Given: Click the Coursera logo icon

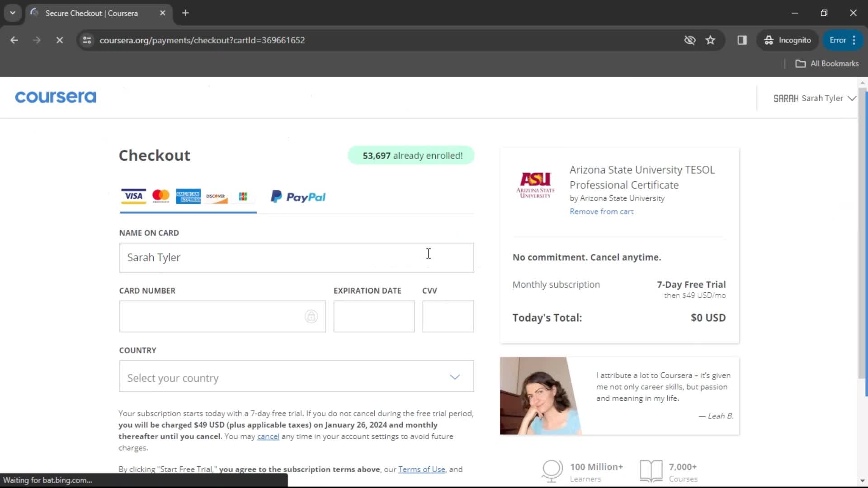Looking at the screenshot, I should [x=56, y=97].
